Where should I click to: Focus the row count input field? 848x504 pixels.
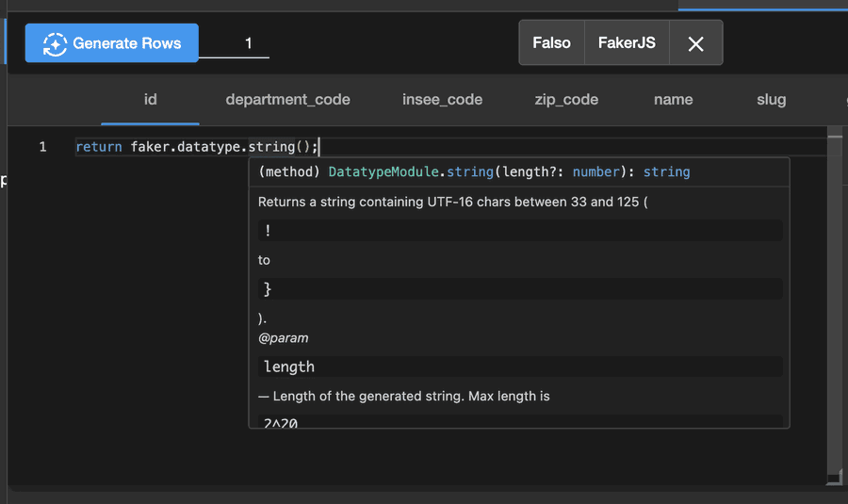click(x=235, y=43)
